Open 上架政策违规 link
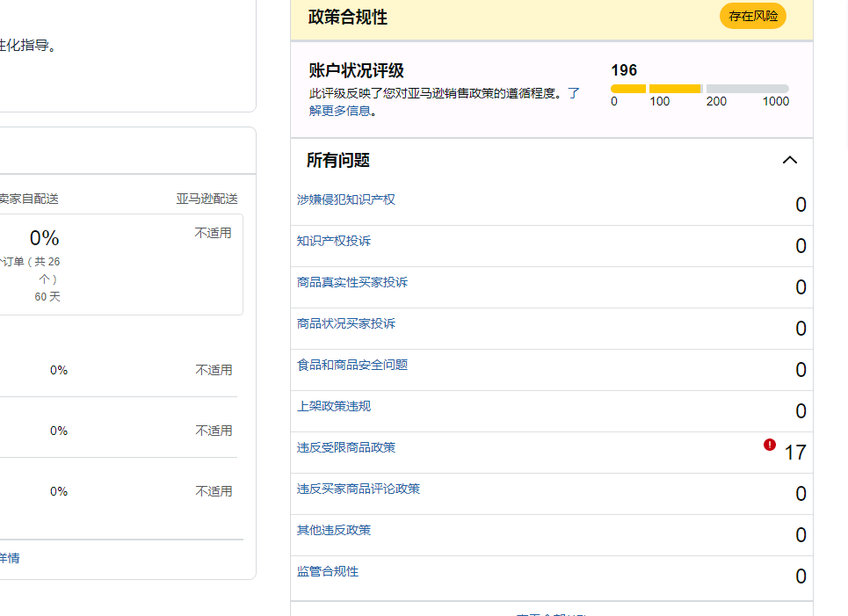 point(334,406)
